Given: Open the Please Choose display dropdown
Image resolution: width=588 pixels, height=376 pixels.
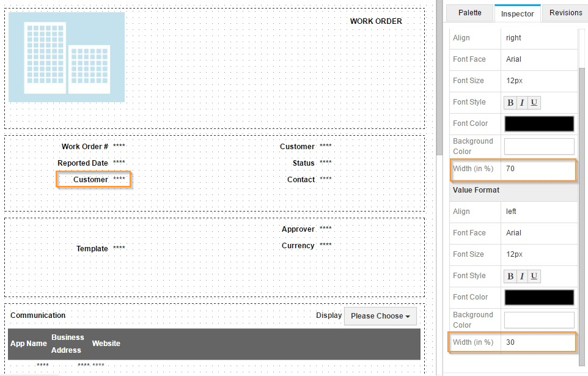Looking at the screenshot, I should point(380,316).
